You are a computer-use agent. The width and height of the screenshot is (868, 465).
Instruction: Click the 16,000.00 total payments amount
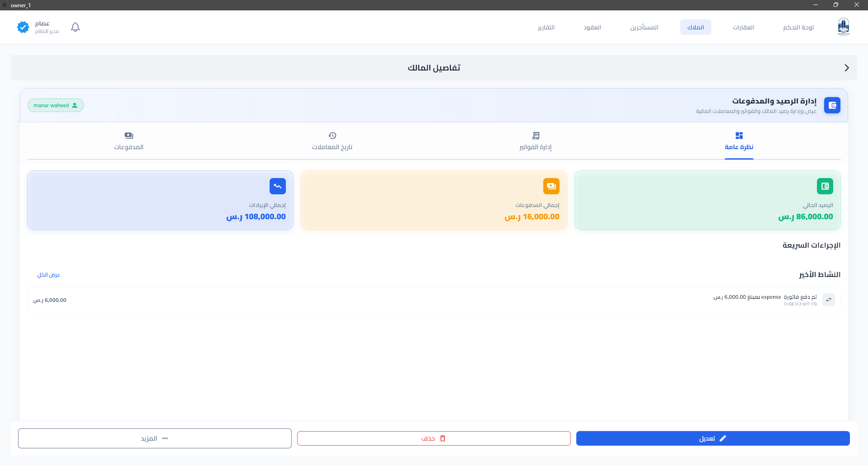[x=532, y=217]
